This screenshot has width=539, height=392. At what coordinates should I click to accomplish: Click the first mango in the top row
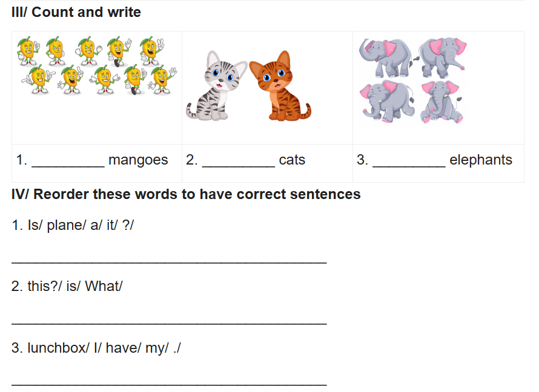coord(26,50)
